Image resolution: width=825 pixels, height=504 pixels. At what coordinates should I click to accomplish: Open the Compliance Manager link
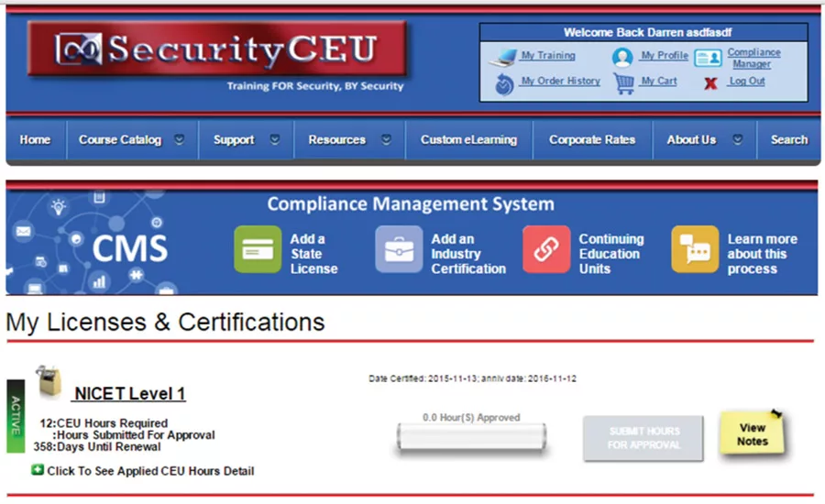pyautogui.click(x=753, y=58)
